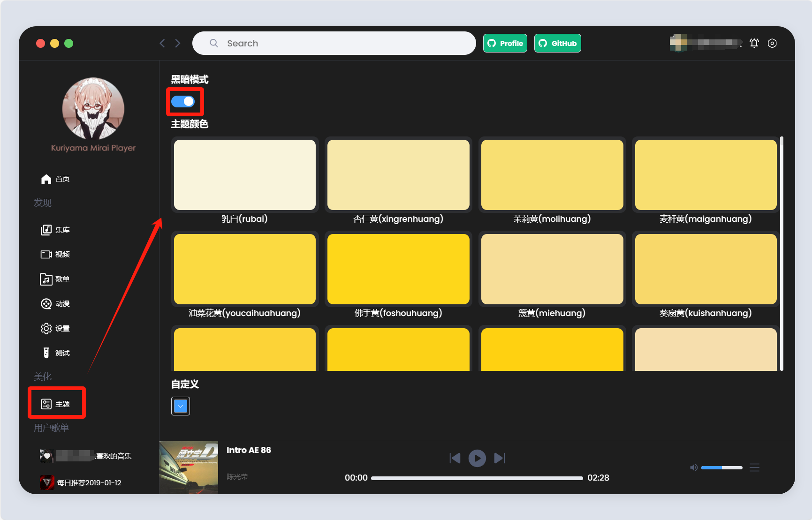The image size is (812, 520).
Task: Toggle the 黑暗模式 dark mode switch
Action: click(x=183, y=101)
